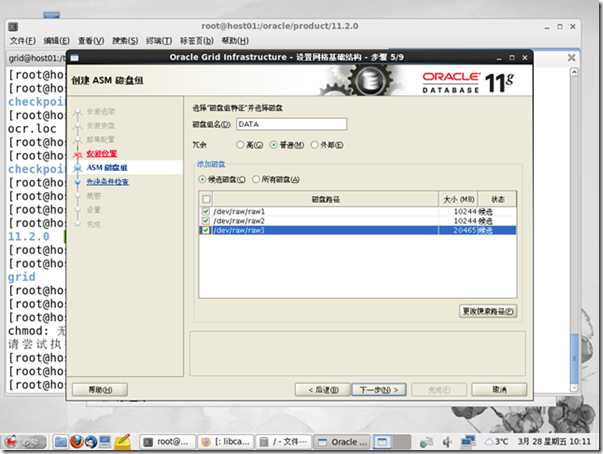603x454 pixels.
Task: Click the terminal window icon at top-left
Action: coord(13,27)
